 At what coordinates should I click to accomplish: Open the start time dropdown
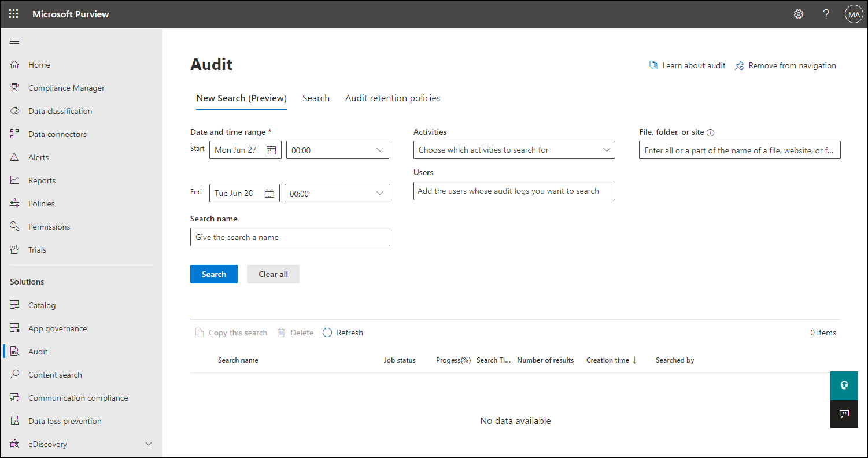pyautogui.click(x=337, y=149)
